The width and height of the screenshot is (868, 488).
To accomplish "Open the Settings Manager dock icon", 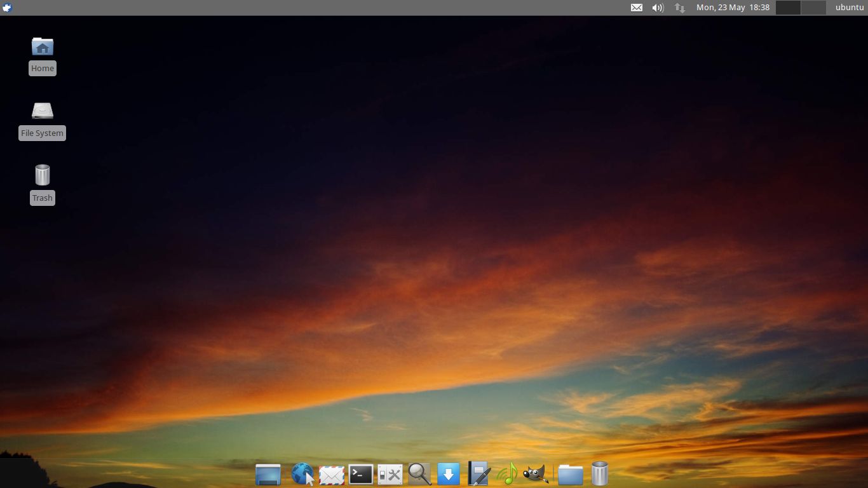I will (390, 475).
